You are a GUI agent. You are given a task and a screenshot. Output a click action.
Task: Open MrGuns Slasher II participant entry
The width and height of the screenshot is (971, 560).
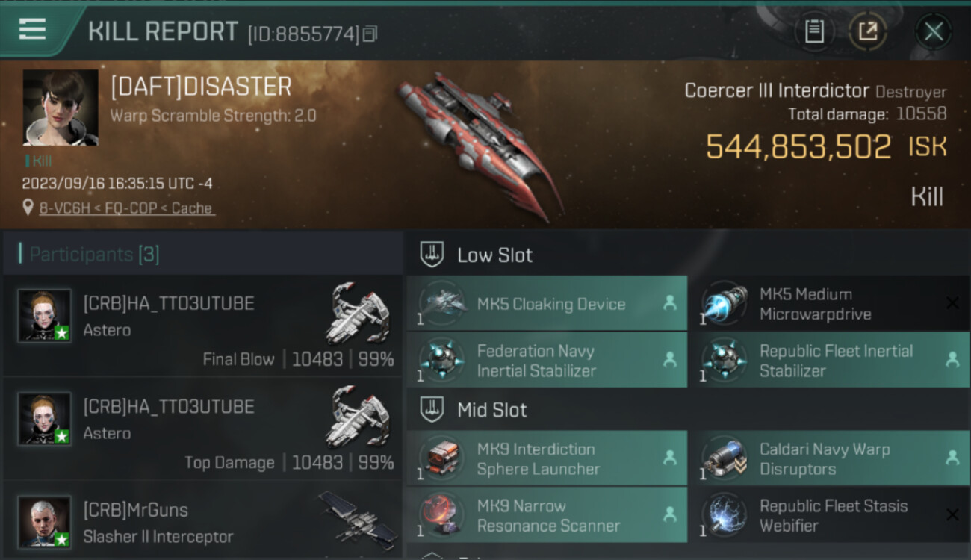(x=203, y=521)
